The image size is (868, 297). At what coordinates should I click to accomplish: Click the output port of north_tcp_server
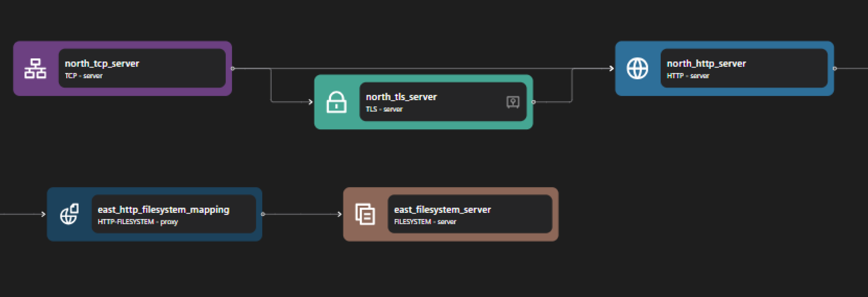232,68
